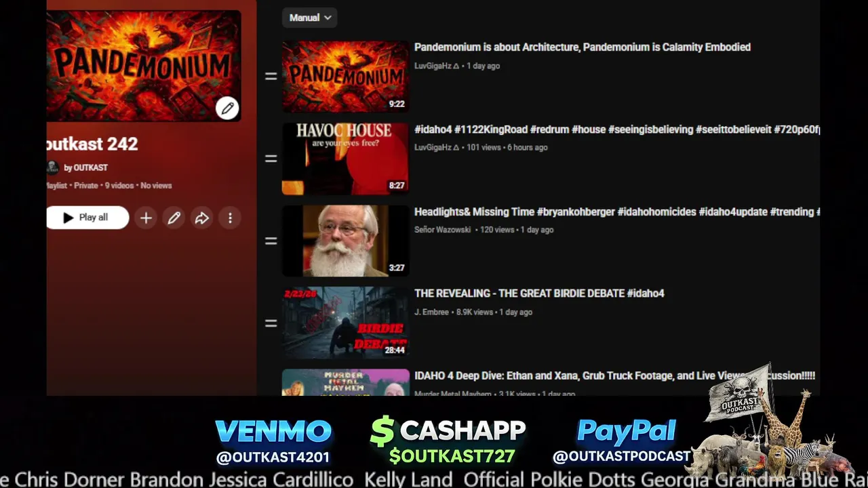Add videos with the plus icon
Viewport: 868px width, 488px height.
[146, 218]
